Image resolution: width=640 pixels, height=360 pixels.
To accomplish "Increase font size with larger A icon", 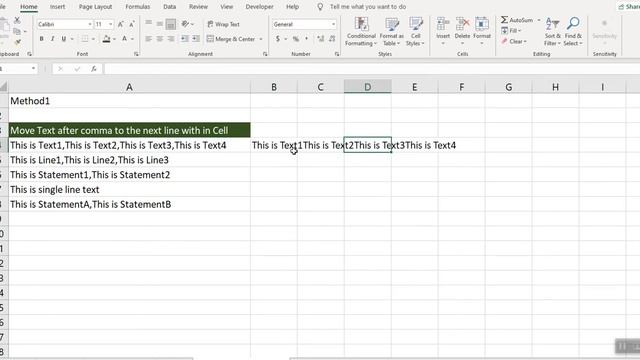I will [120, 24].
